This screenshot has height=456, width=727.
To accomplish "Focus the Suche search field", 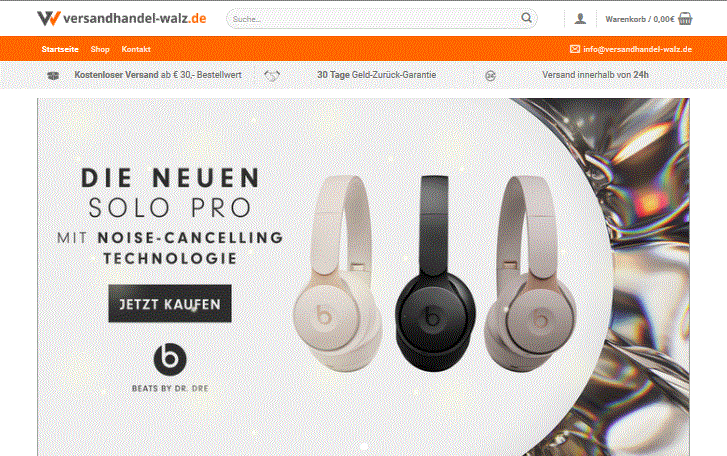I will (375, 19).
